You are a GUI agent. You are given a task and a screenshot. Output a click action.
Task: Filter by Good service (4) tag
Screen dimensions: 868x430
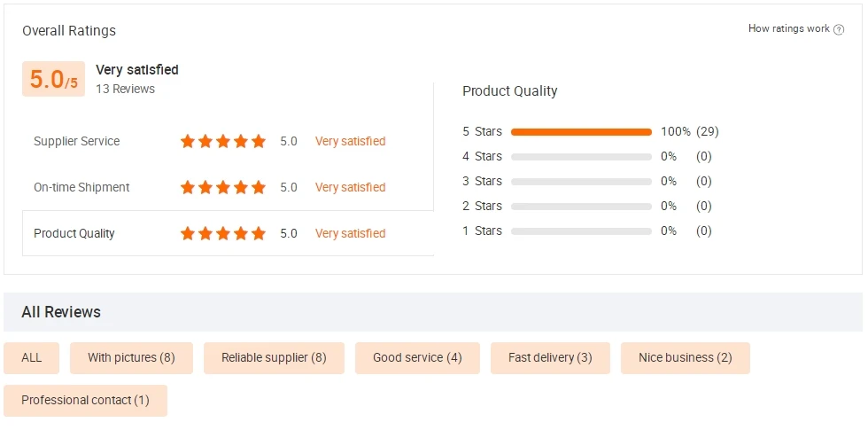(417, 358)
